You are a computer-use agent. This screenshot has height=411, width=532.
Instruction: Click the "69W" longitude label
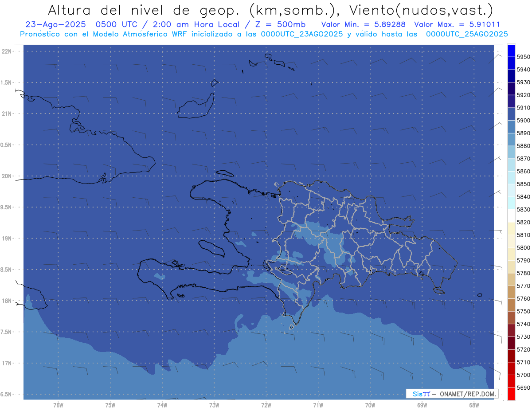[x=422, y=405]
